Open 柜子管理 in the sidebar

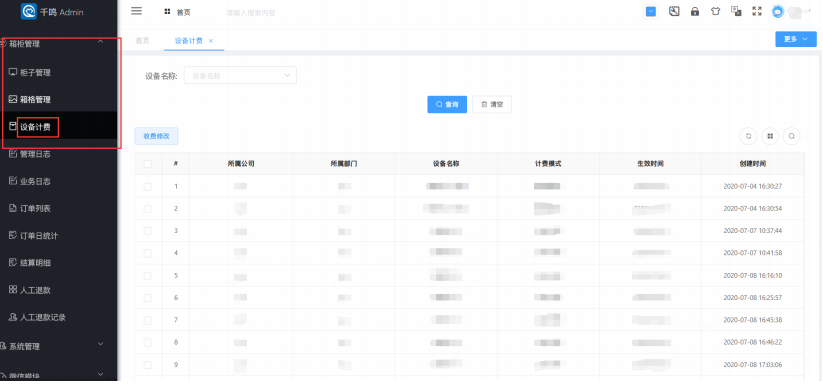coord(35,72)
